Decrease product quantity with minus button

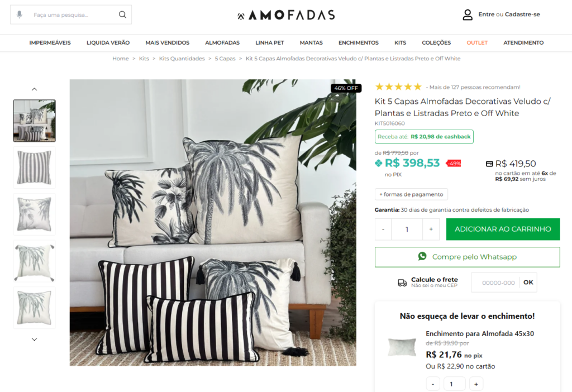pos(383,229)
